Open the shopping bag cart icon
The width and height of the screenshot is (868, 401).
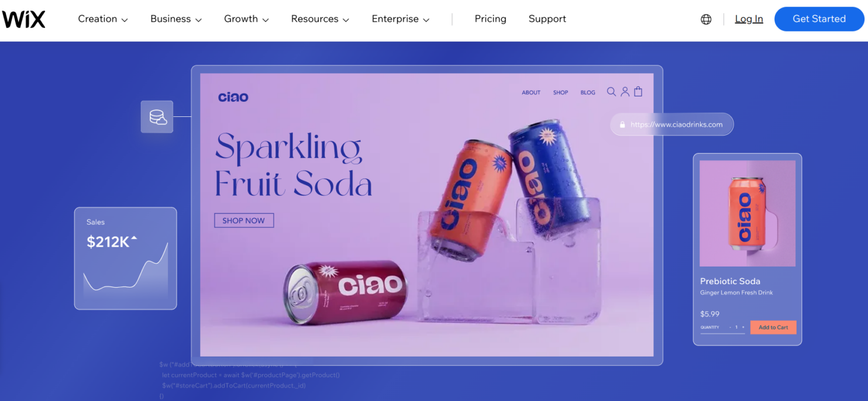click(x=638, y=91)
